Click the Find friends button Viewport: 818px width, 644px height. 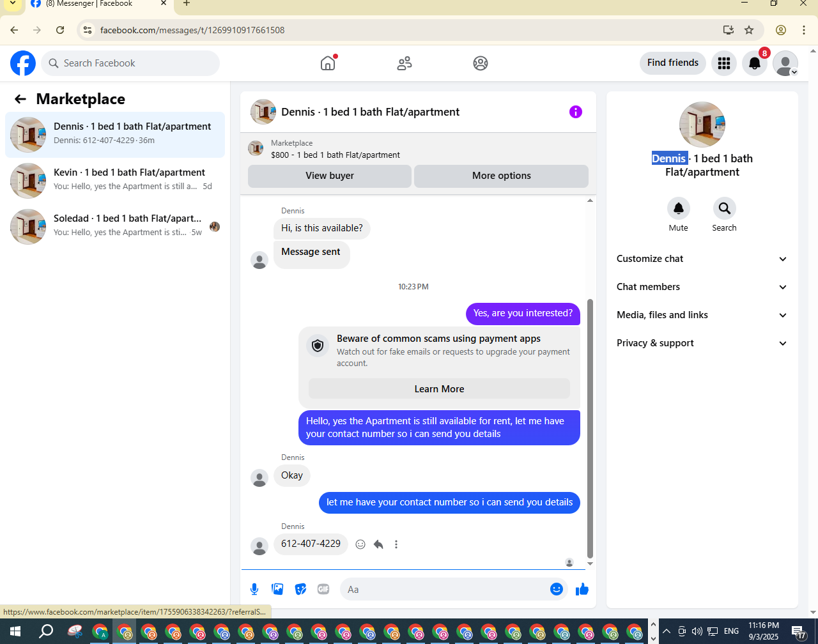(673, 63)
